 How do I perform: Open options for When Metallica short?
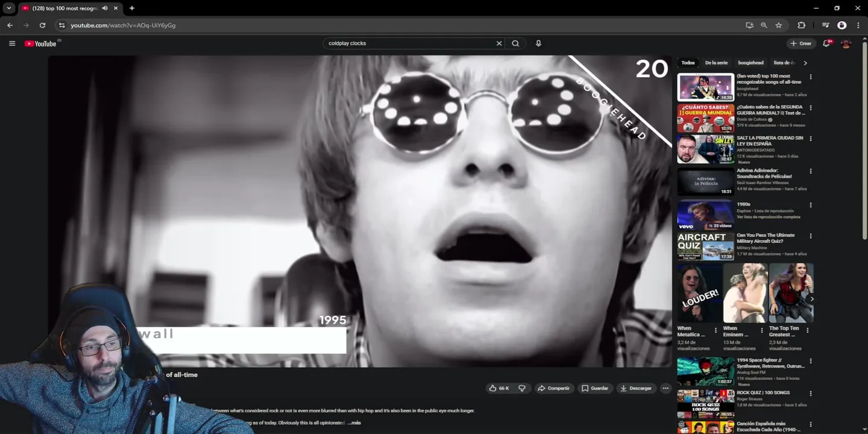point(716,330)
